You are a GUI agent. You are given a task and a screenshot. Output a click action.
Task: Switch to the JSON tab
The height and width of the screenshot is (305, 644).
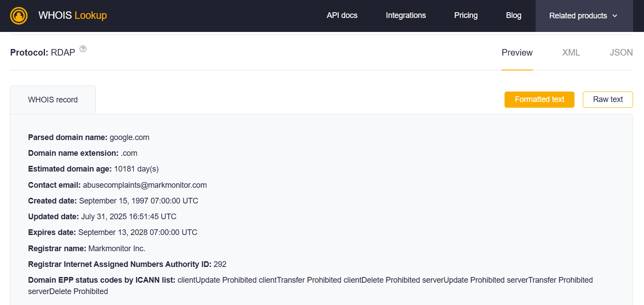[621, 53]
